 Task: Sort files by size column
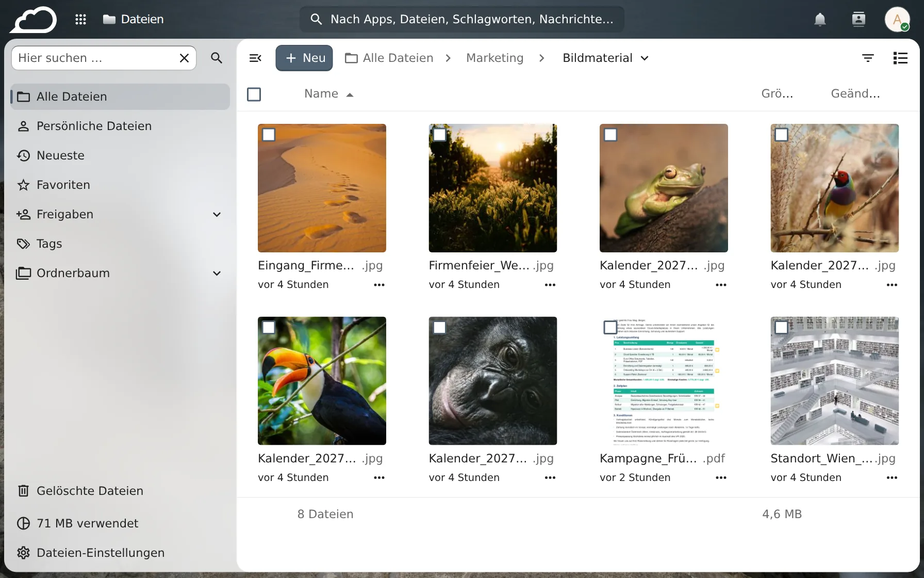point(777,94)
